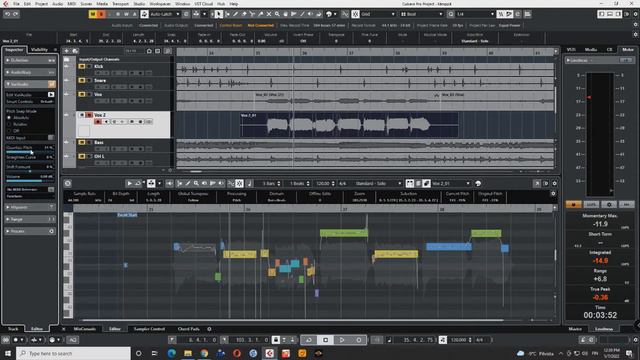Toggle the yellow Mute state button

(93, 14)
